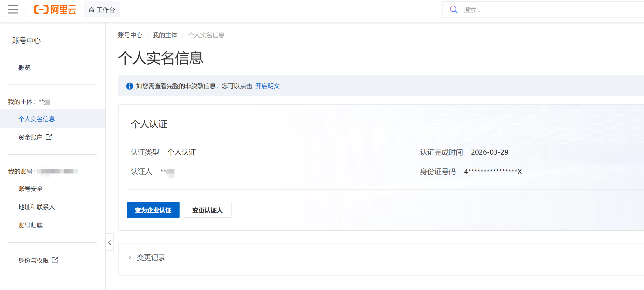The image size is (644, 290).
Task: Click the 变为企业认证 button
Action: point(153,210)
